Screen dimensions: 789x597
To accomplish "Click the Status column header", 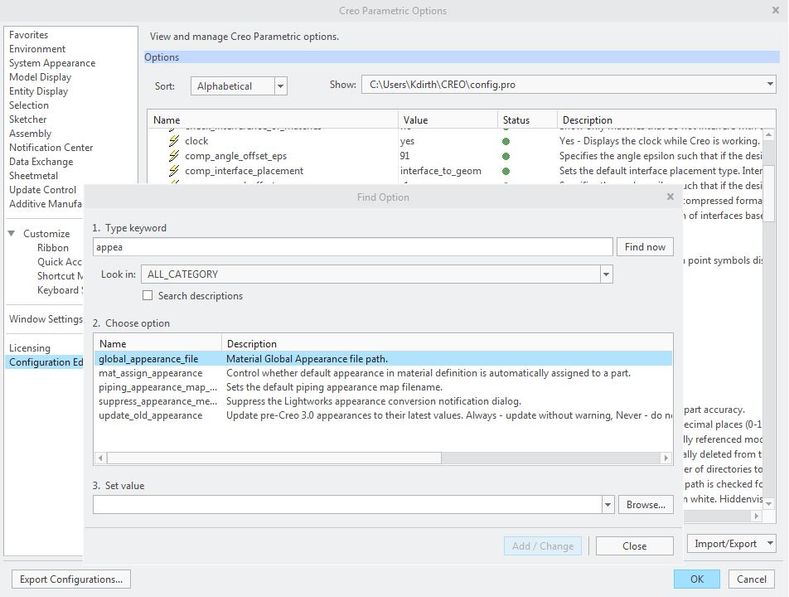I will 527,120.
